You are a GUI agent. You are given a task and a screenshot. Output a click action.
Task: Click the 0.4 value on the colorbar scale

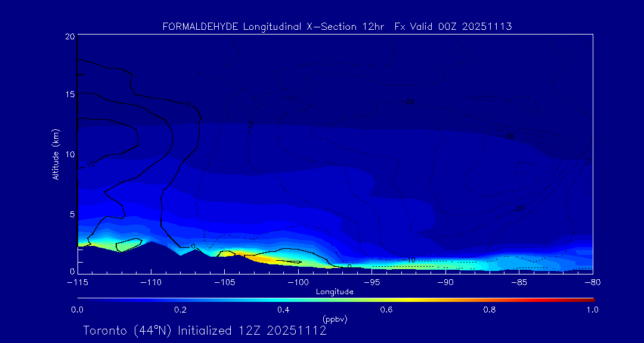[283, 310]
